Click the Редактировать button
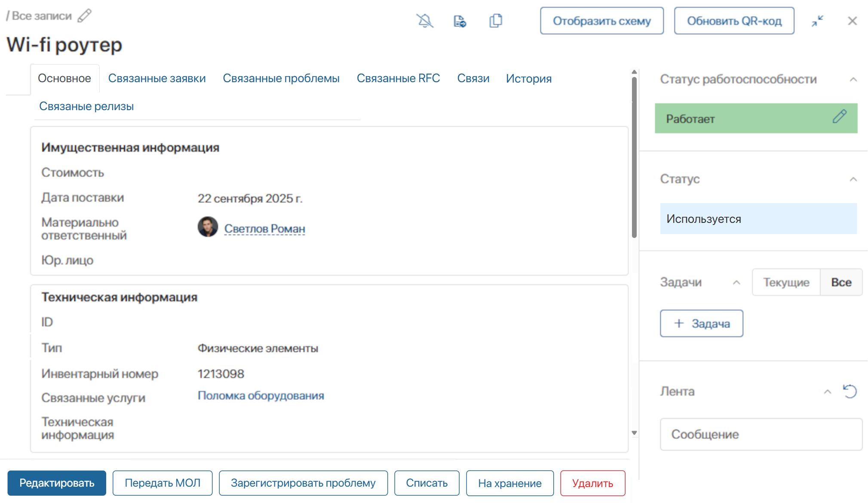This screenshot has width=868, height=503. (57, 483)
